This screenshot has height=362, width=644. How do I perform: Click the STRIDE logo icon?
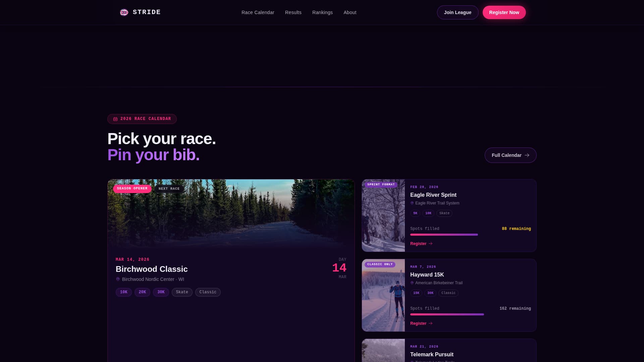pos(124,12)
